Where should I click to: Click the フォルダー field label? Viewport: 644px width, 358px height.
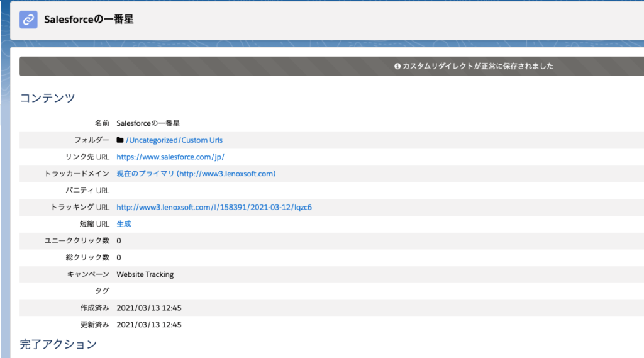[x=92, y=140]
